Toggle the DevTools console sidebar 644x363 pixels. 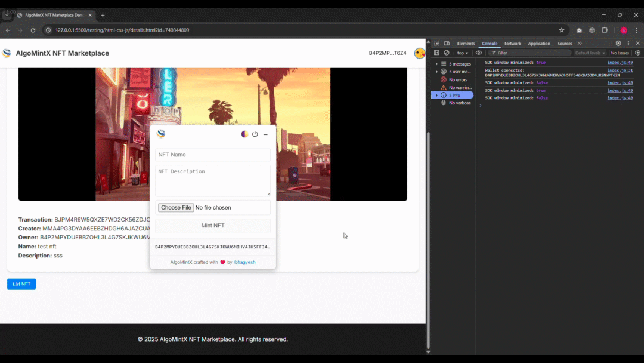pos(436,53)
